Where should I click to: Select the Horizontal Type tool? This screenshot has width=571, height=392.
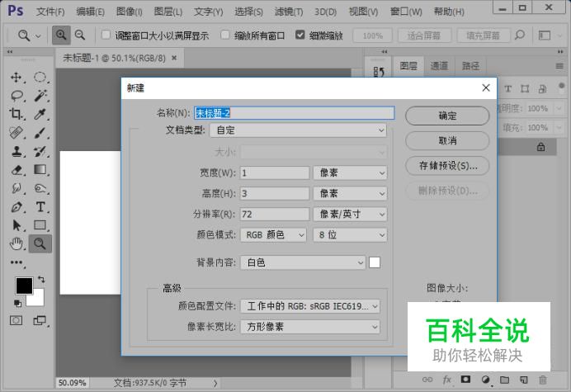(x=40, y=207)
